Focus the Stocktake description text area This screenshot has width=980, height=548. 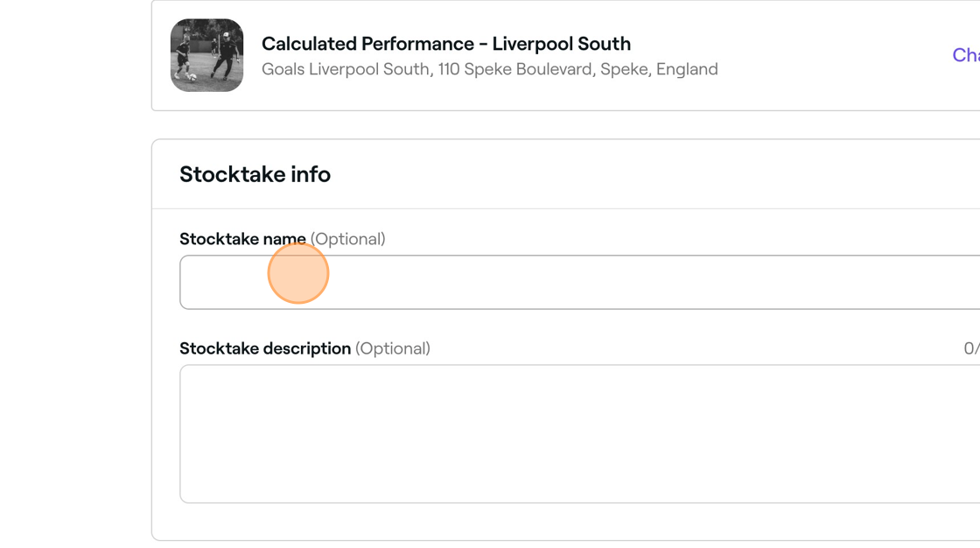point(577,433)
